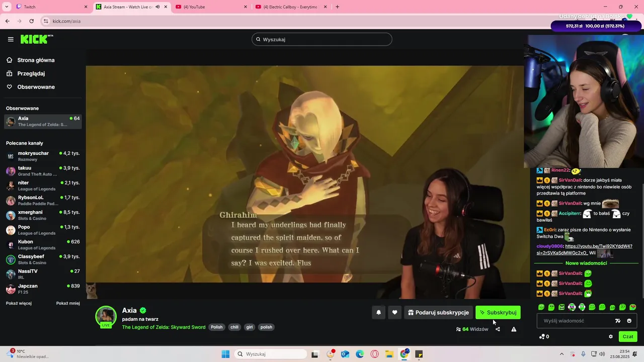Click the heart follow icon
The width and height of the screenshot is (644, 362).
click(x=394, y=312)
